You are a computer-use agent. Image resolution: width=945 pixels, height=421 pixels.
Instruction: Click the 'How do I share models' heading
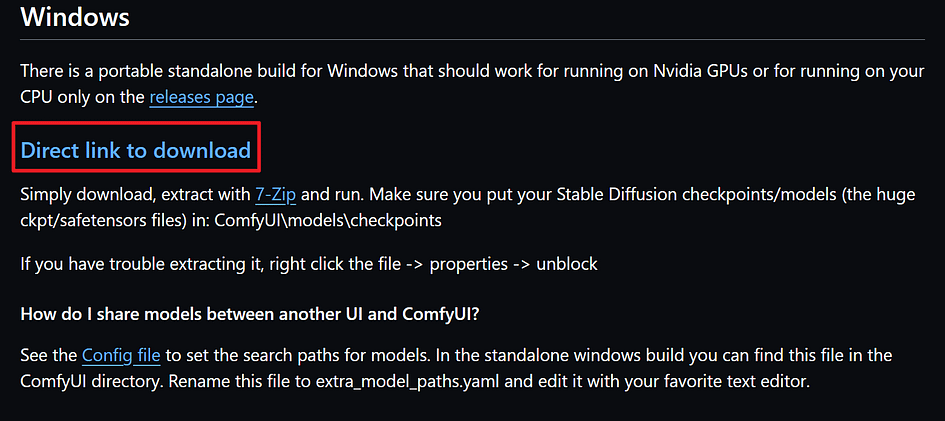coord(250,313)
